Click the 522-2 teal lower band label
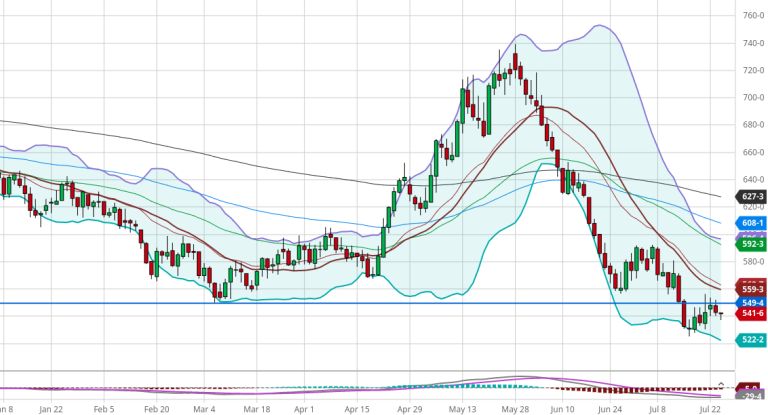 pyautogui.click(x=751, y=340)
